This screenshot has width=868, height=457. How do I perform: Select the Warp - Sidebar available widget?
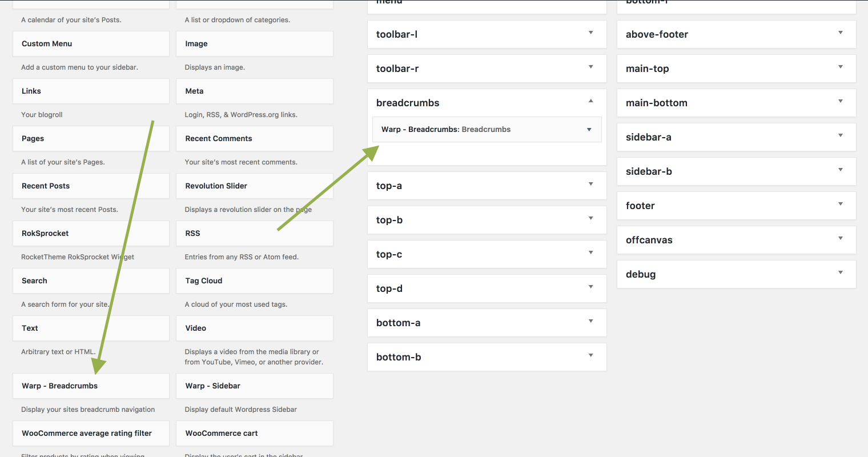(x=255, y=386)
